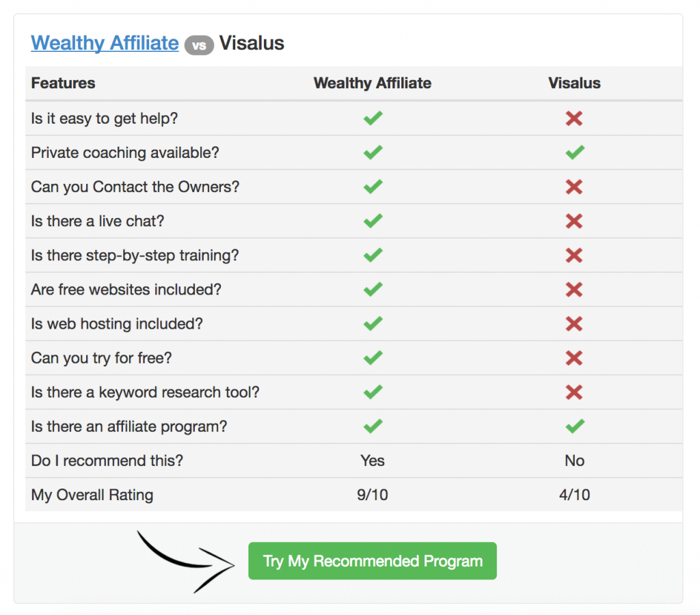Select the 'Features' column header
The image size is (700, 615).
pos(63,83)
